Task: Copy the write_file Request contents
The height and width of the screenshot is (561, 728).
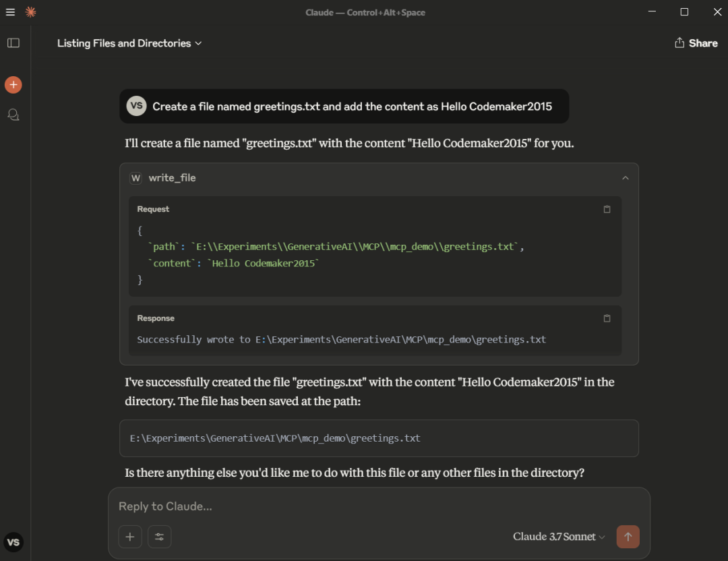Action: point(607,210)
